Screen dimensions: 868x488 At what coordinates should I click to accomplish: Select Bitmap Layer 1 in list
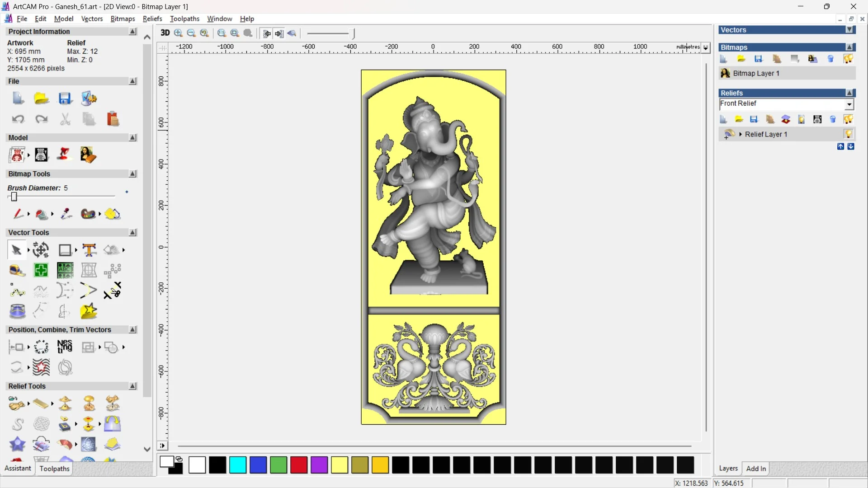coord(756,73)
